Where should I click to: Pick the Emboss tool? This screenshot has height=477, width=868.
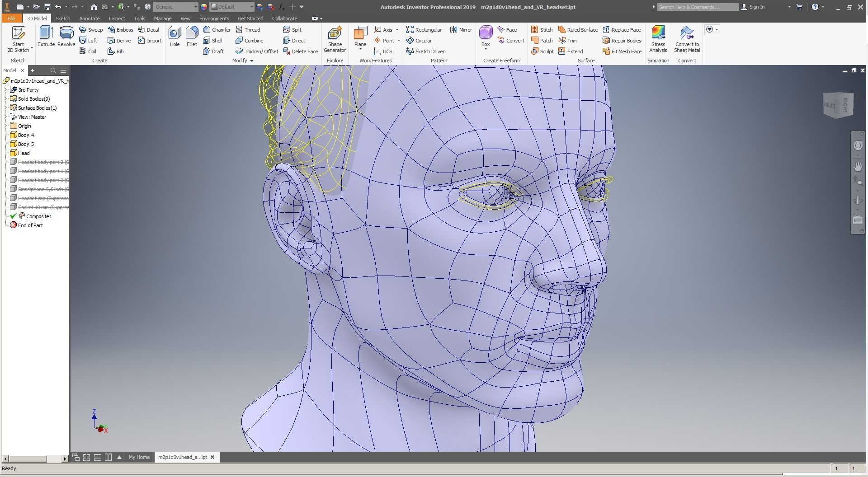point(120,30)
